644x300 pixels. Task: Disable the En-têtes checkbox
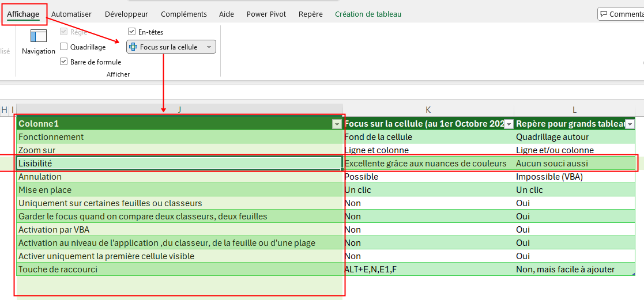[x=132, y=32]
